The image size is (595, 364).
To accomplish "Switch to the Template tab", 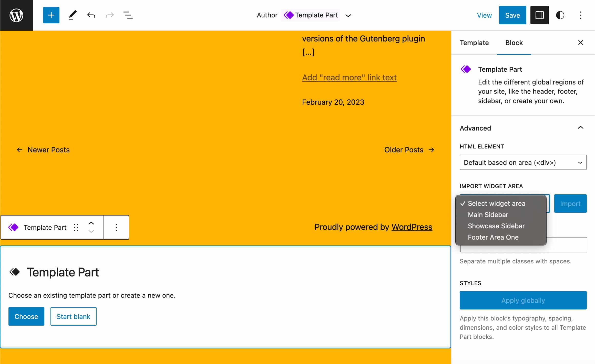I will [x=474, y=43].
